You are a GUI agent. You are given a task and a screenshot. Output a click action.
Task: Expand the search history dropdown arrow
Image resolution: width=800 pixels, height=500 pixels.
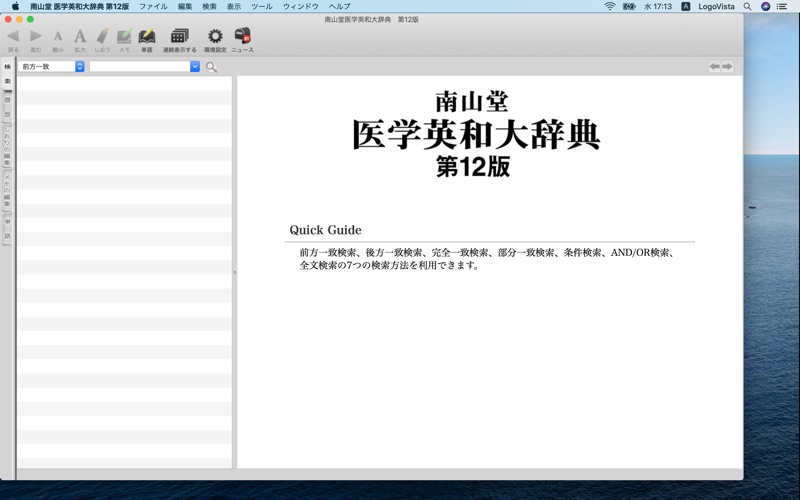(x=195, y=66)
